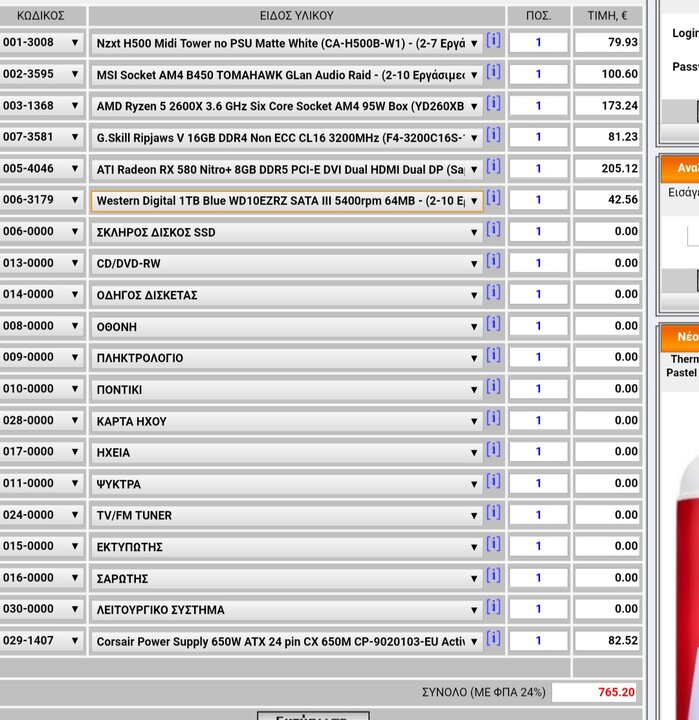Image resolution: width=699 pixels, height=720 pixels.
Task: Open info for ATI Radeon RX 580 row
Action: point(493,167)
